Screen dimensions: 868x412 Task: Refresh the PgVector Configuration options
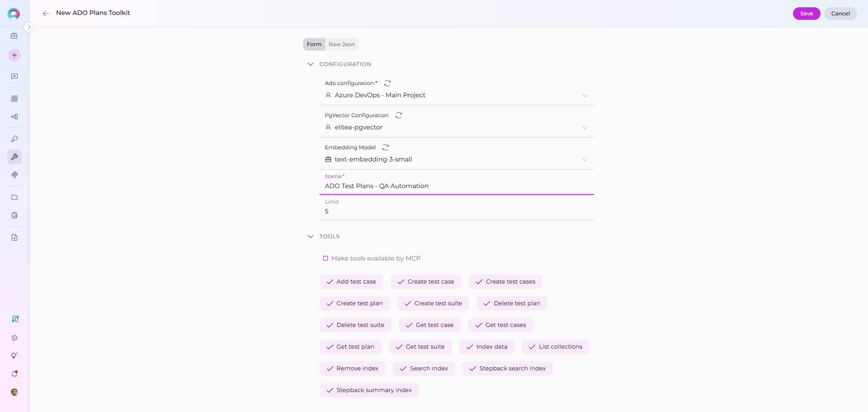point(399,115)
